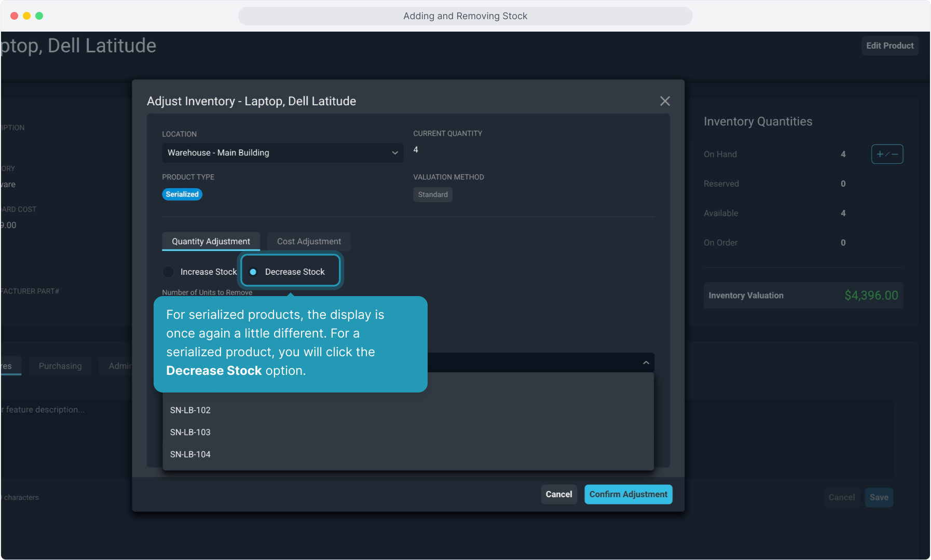The width and height of the screenshot is (931, 560).
Task: Click the plus/minus inventory adjust icon
Action: tap(887, 154)
